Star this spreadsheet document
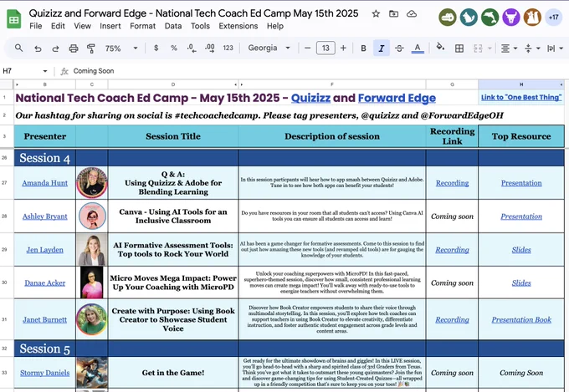The width and height of the screenshot is (569, 392). (376, 13)
